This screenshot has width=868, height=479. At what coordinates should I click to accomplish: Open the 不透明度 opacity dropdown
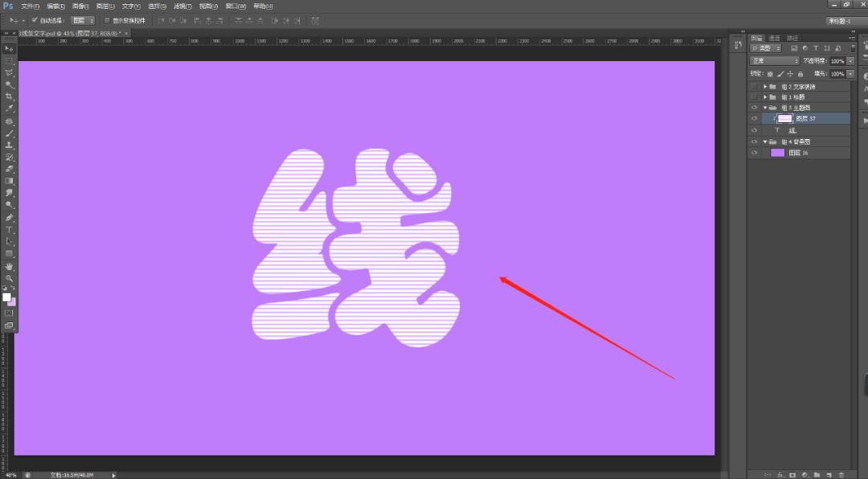[x=851, y=60]
